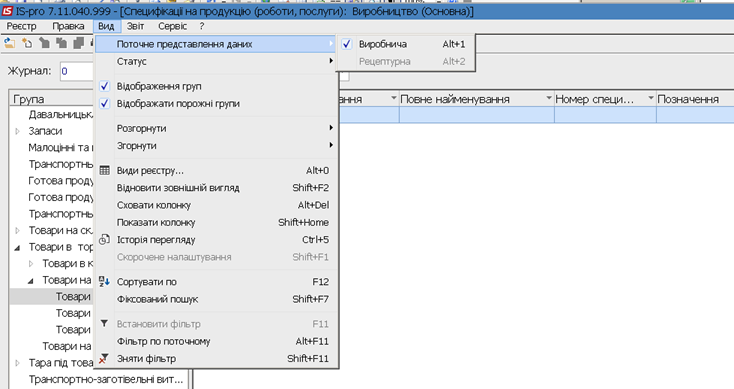Click the Повне найменування column header
734x389 pixels.
click(477, 99)
